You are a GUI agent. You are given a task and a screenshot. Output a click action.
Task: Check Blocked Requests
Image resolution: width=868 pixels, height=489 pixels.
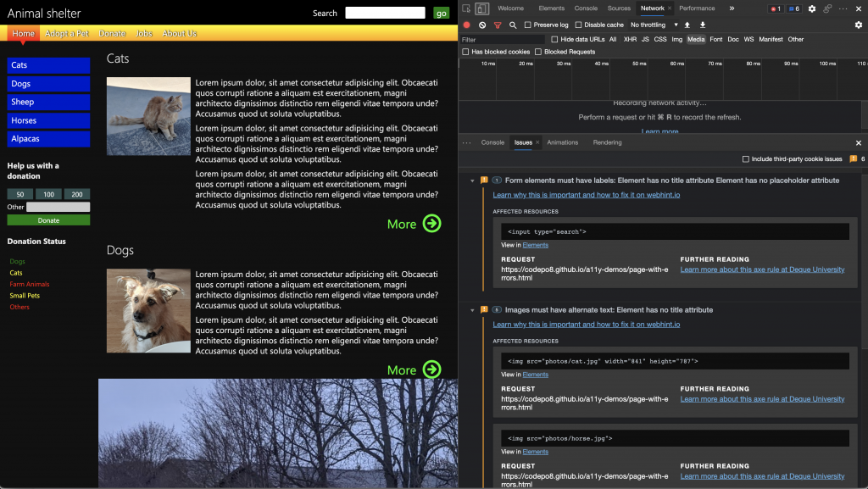pyautogui.click(x=538, y=52)
